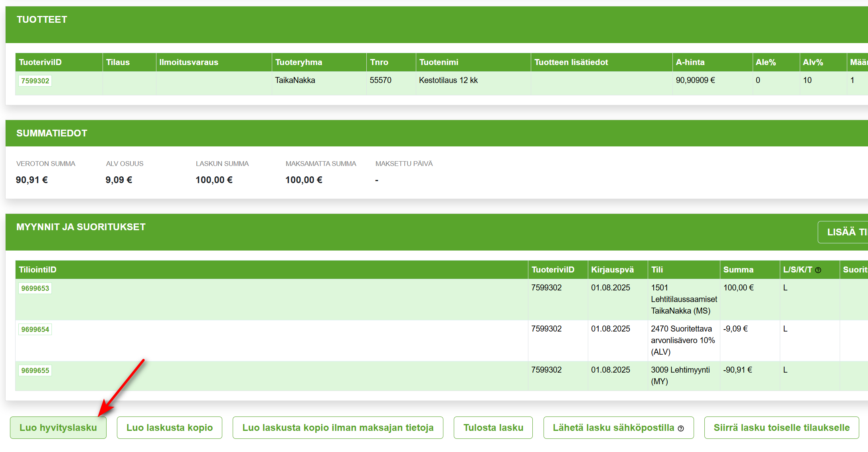Click the 1501 Lehtitilaussaamiset account cell
The height and width of the screenshot is (452, 868).
(x=684, y=299)
